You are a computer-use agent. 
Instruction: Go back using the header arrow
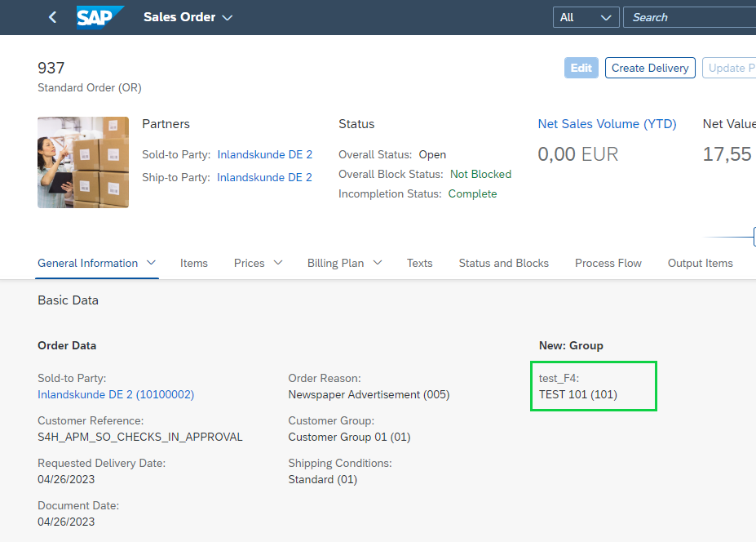tap(52, 17)
